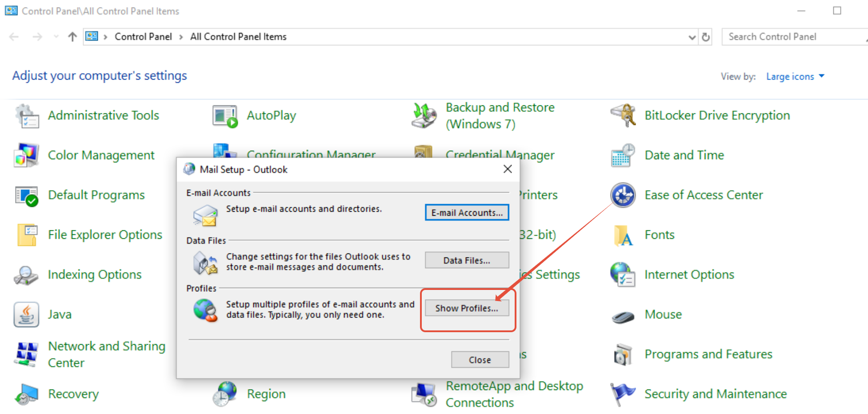Open Internet Options link text
Screen dimensions: 868x414
click(689, 275)
